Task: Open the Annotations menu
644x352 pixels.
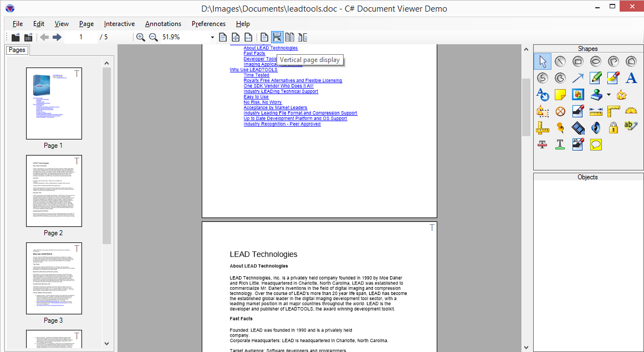Action: tap(163, 24)
